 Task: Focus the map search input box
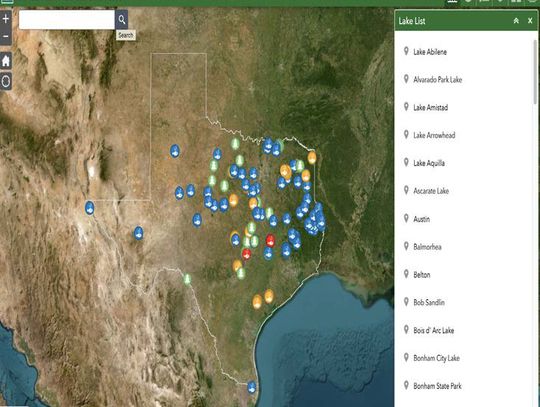click(x=67, y=20)
